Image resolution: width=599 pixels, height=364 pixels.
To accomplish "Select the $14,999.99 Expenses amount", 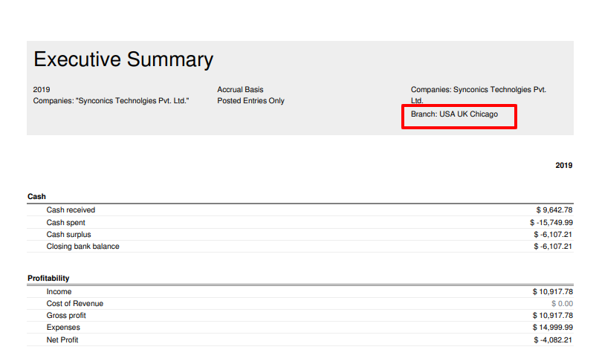I will point(552,328).
